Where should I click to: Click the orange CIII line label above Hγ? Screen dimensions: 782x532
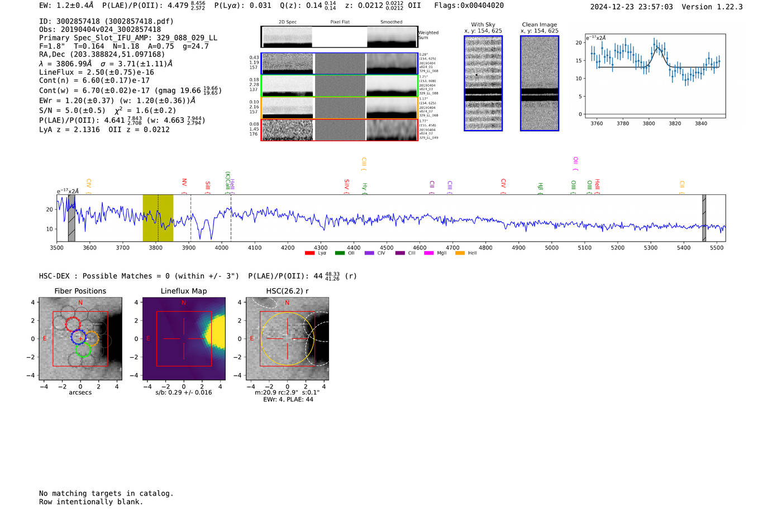point(364,164)
